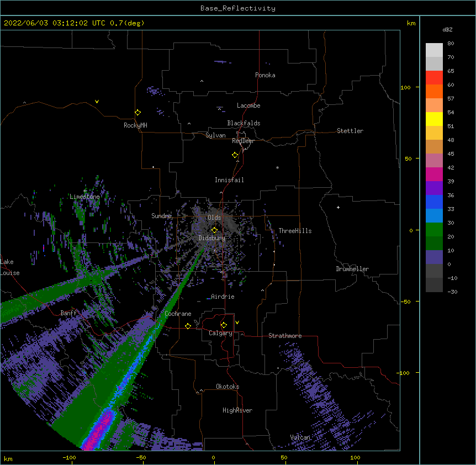Click the magenta 42 dBZ legend swatch
Image resolution: width=476 pixels, height=465 pixels.
[x=434, y=174]
